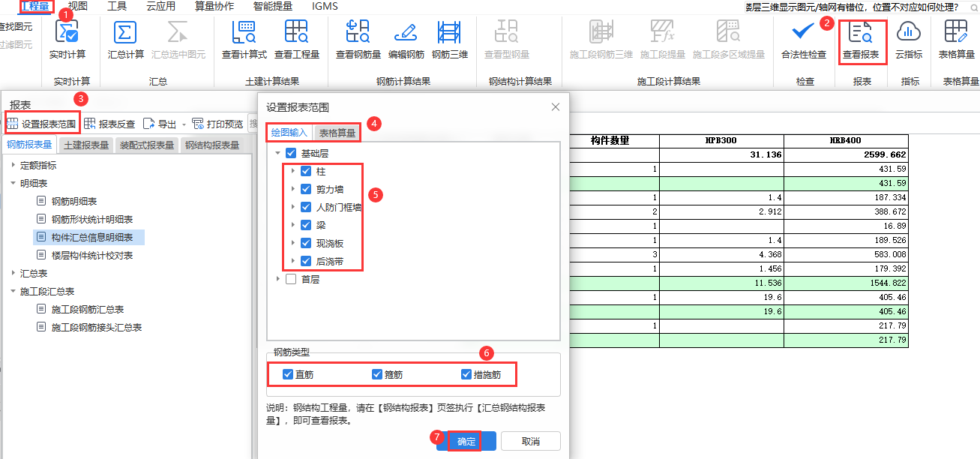Screen dimensions: 980x459
Task: Click 设置报表范围 in report toolbar
Action: click(x=42, y=124)
